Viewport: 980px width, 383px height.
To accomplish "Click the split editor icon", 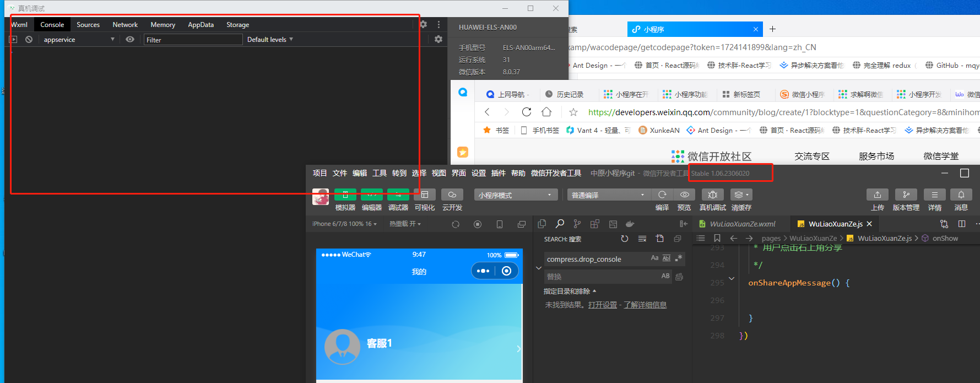I will coord(962,224).
